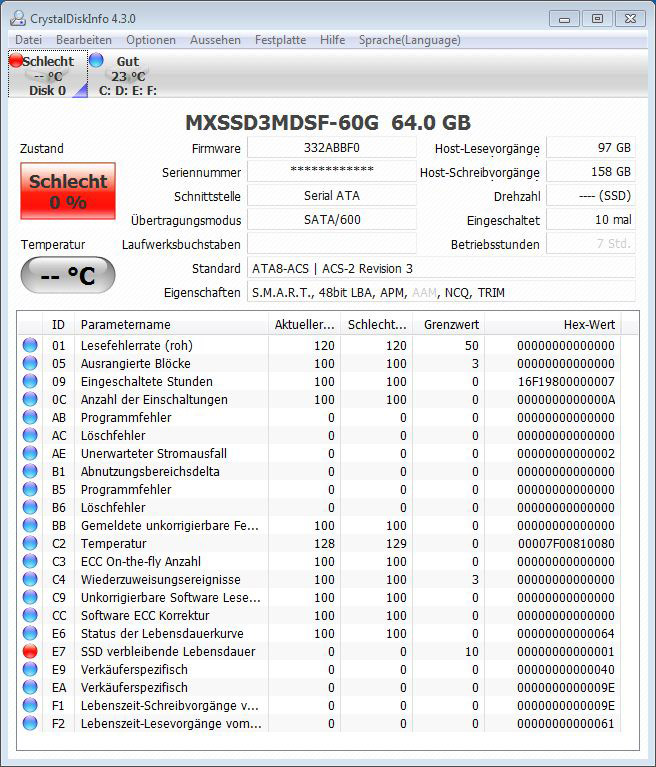Click the ID column header
This screenshot has width=656, height=767.
(x=58, y=324)
